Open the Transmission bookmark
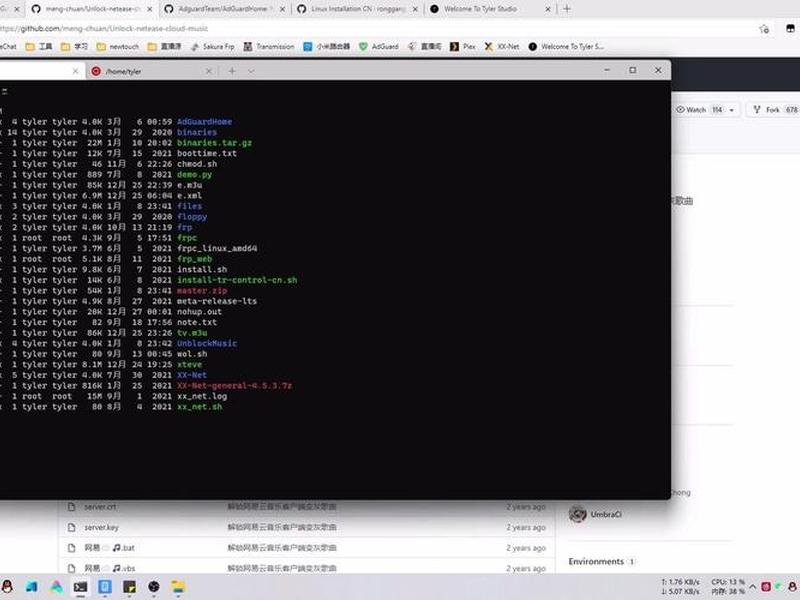 [269, 46]
